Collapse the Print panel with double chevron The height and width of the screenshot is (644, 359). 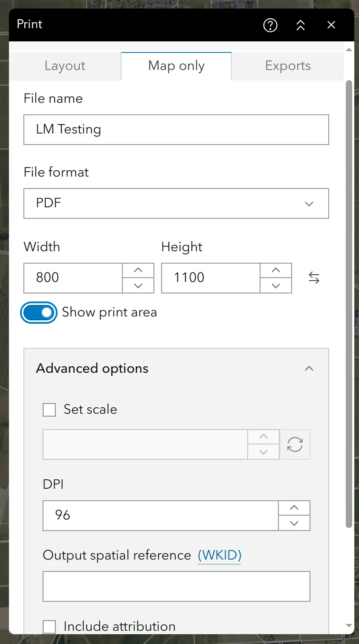(x=301, y=25)
